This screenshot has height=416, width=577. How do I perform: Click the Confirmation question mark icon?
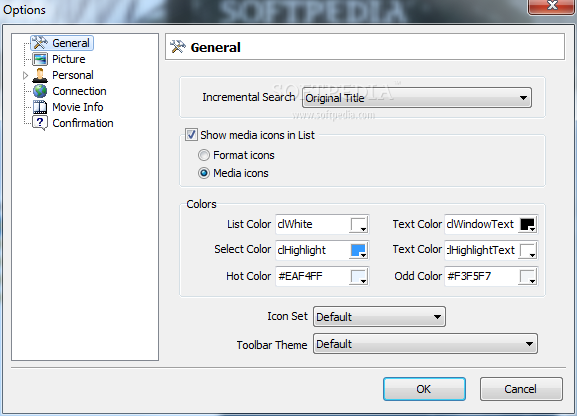click(40, 123)
